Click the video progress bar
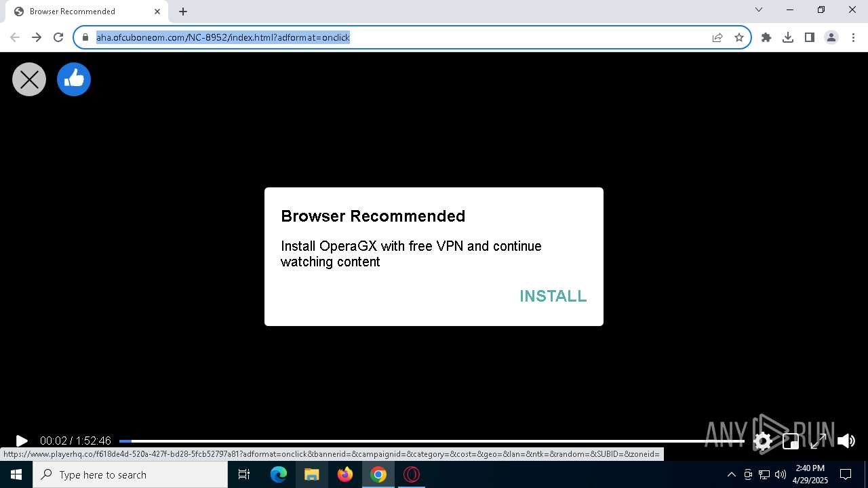Screen dimensions: 868x488 tap(431, 441)
